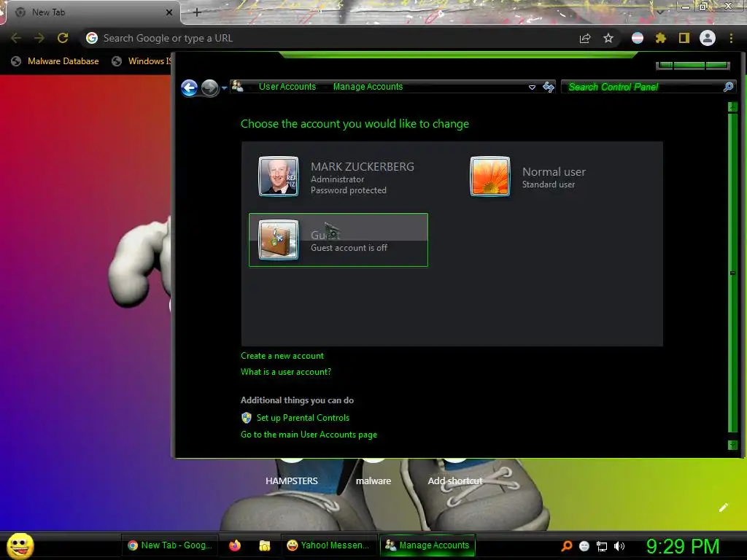
Task: Click the striped flag extension icon
Action: tap(638, 38)
